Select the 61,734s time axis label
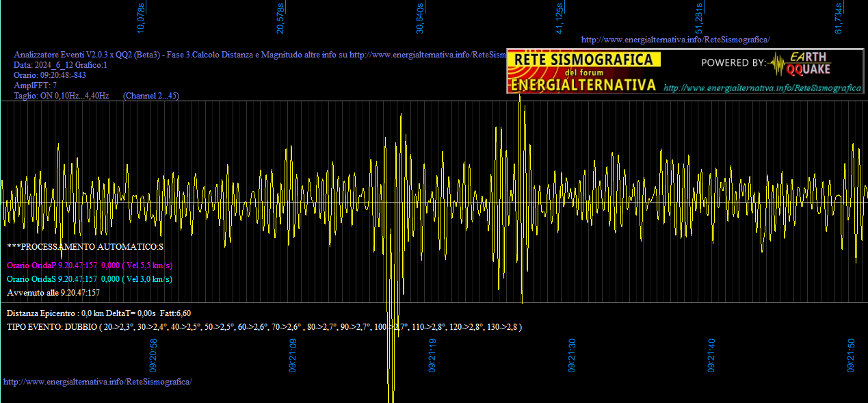 click(839, 18)
